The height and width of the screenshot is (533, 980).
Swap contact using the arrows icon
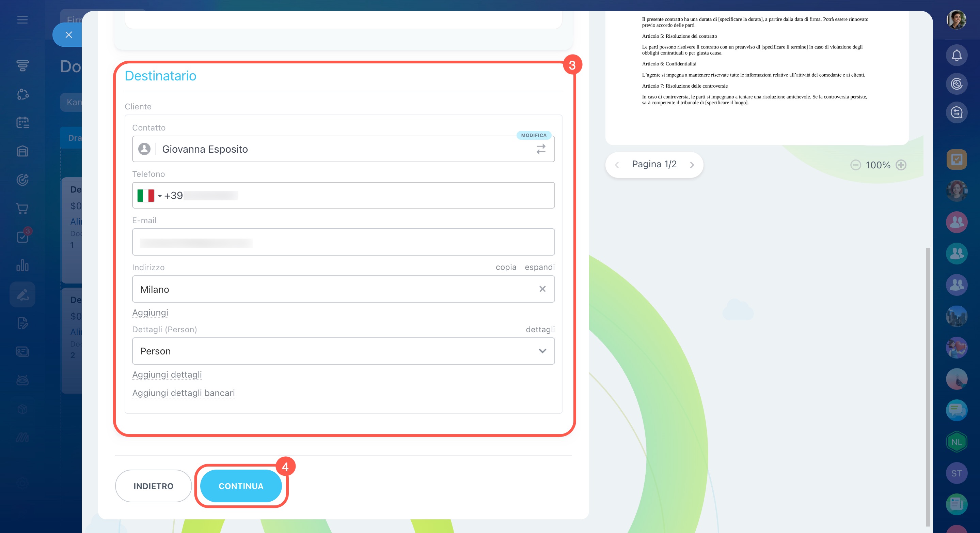tap(541, 149)
